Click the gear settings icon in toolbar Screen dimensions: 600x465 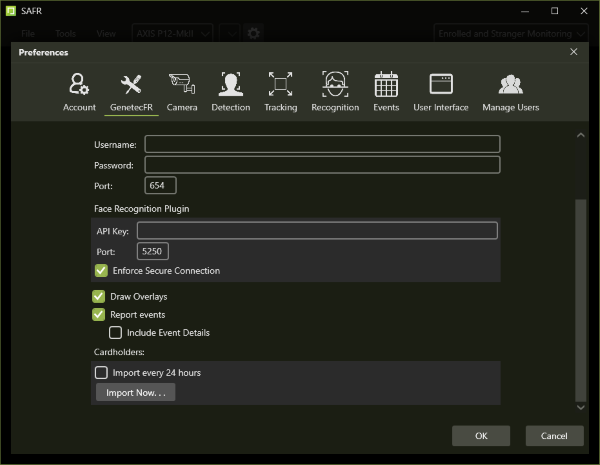[253, 34]
